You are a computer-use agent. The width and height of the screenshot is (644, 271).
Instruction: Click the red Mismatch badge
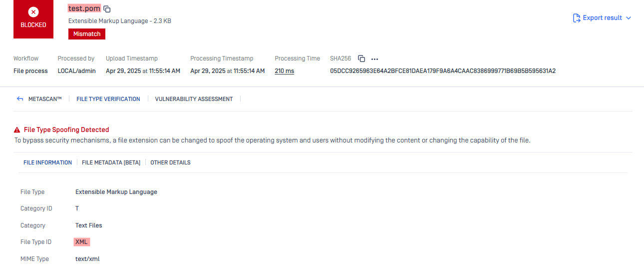click(87, 34)
